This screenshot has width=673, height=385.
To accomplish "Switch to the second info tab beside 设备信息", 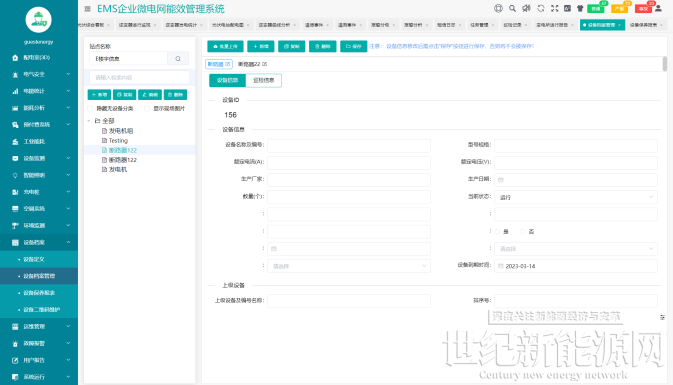I will pos(264,80).
